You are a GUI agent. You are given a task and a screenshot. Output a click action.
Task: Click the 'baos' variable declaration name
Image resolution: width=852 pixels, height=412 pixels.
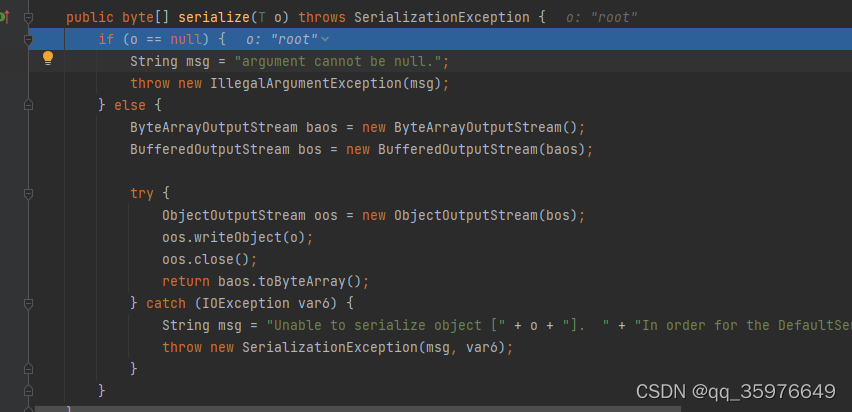[x=322, y=127]
